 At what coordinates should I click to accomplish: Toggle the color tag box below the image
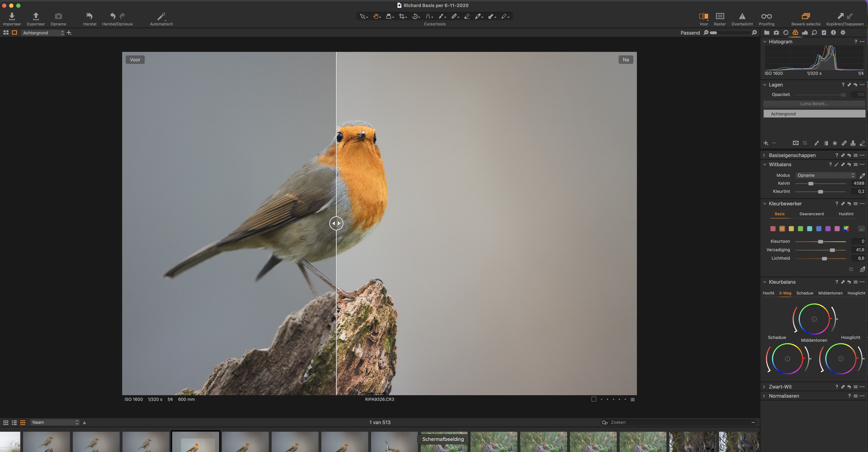click(594, 399)
